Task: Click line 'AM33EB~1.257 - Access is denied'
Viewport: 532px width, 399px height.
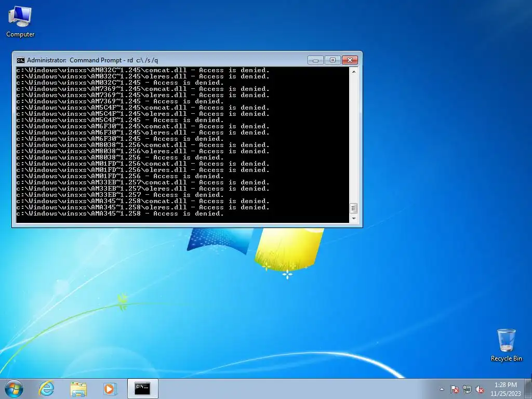Action: click(x=120, y=195)
